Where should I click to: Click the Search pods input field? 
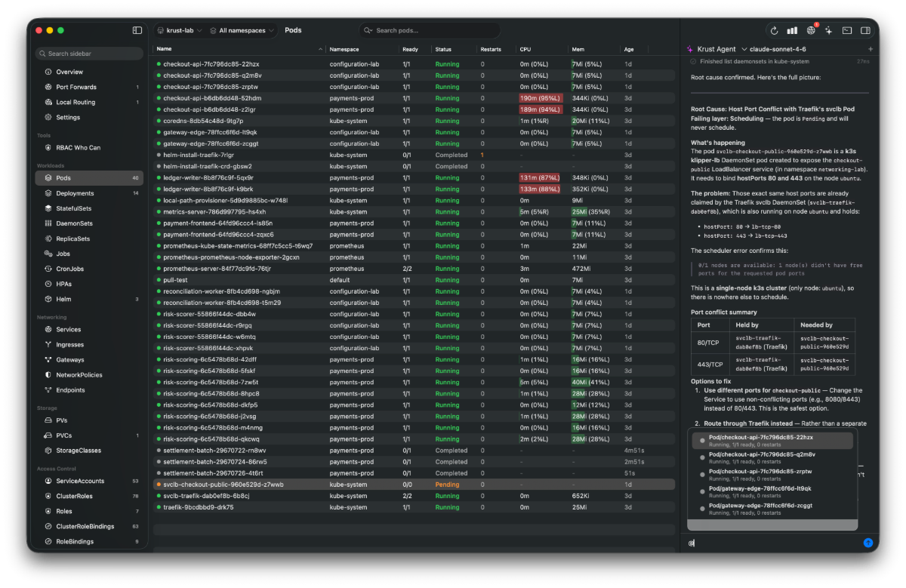click(x=430, y=31)
